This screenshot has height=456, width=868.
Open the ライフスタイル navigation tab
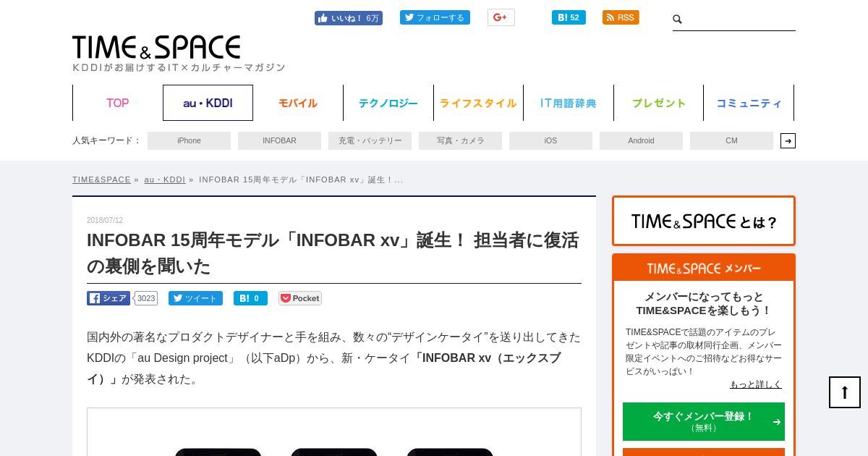pos(478,103)
